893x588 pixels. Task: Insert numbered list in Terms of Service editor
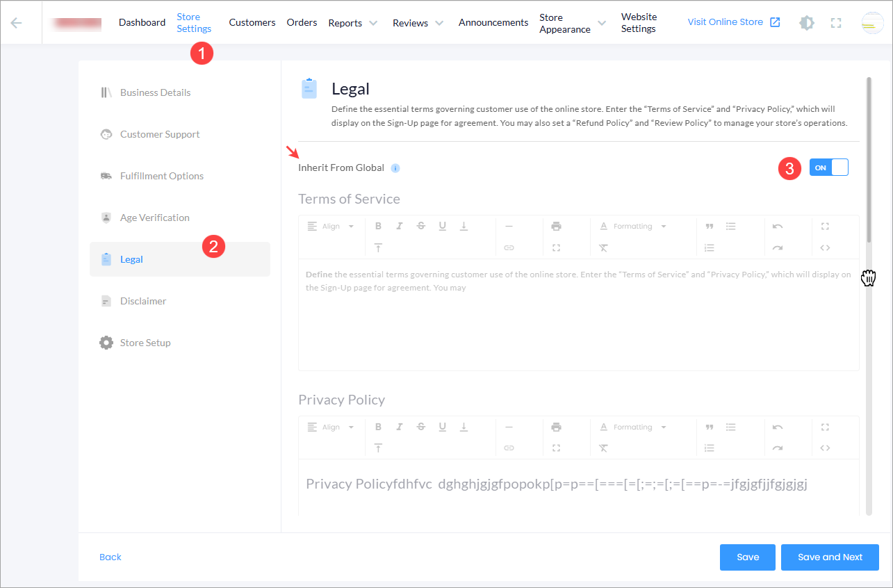tap(710, 247)
